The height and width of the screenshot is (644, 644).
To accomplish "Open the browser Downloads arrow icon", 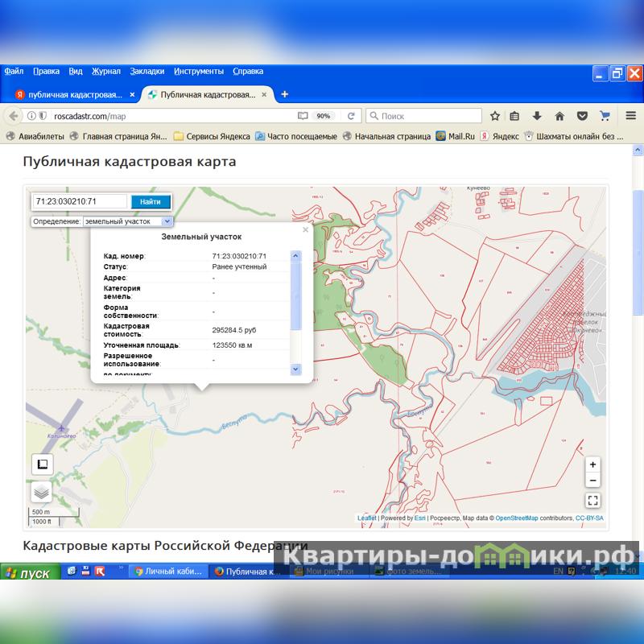I will pyautogui.click(x=537, y=116).
